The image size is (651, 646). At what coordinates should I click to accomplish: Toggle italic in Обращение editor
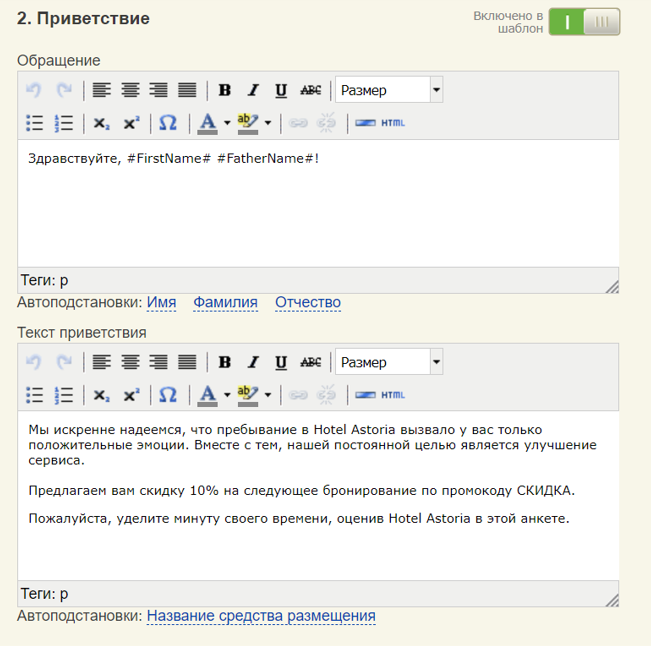(x=253, y=90)
